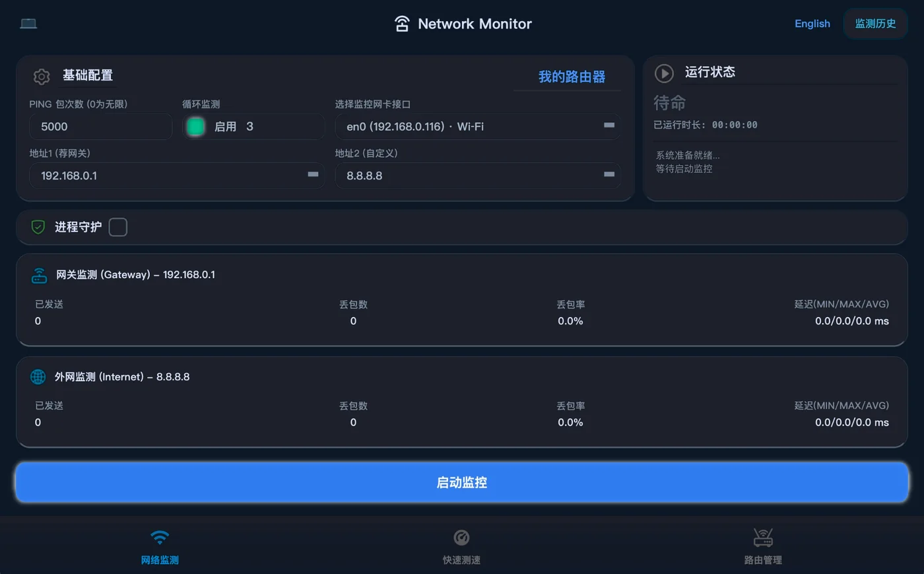Click the internet 已发送 value 0
924x574 pixels.
(x=38, y=422)
